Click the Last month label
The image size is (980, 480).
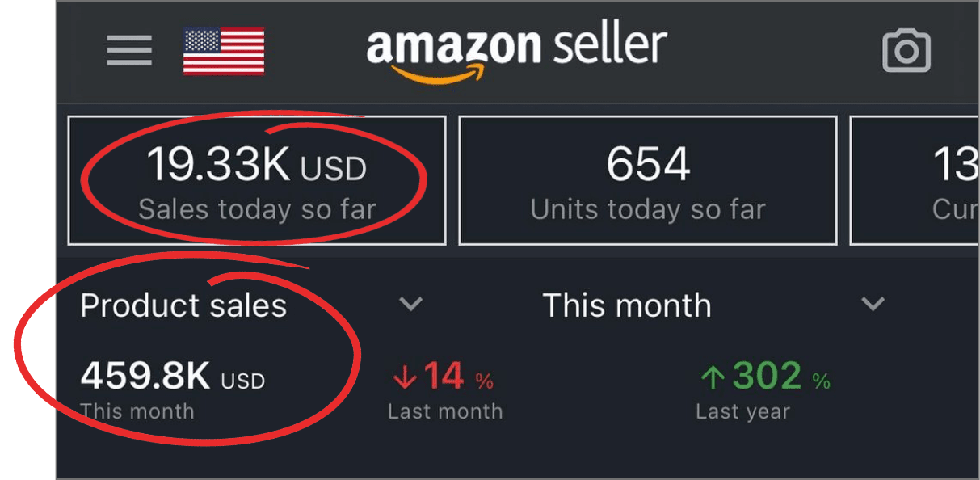445,411
